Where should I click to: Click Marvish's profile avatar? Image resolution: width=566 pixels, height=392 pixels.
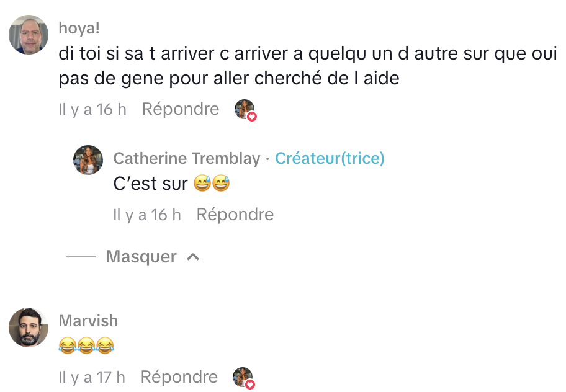29,327
